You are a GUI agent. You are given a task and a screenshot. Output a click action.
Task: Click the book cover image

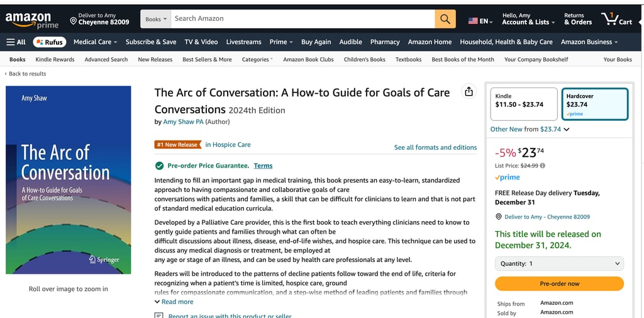coord(68,179)
